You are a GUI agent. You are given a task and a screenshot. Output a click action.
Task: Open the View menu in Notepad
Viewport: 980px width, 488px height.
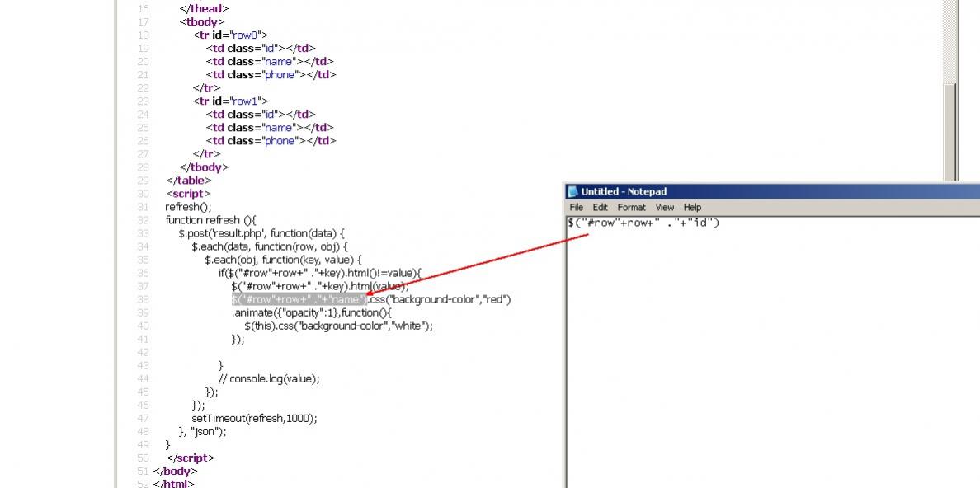(x=665, y=208)
